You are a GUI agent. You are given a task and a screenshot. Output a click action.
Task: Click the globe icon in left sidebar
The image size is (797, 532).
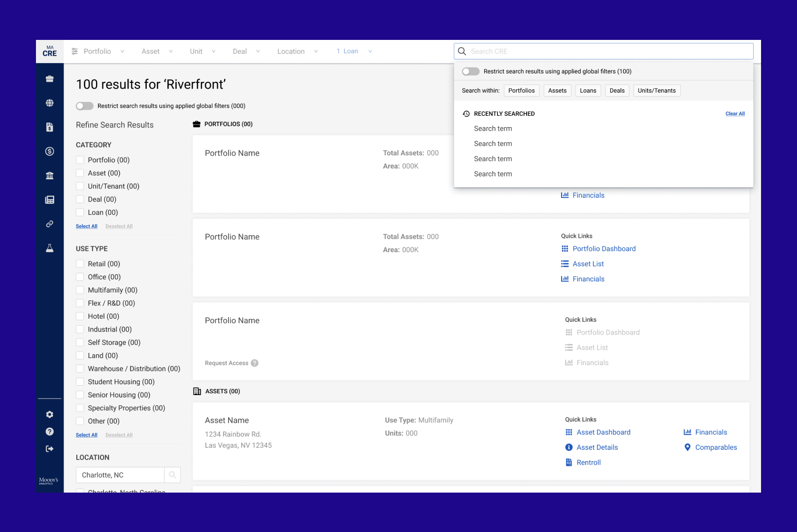pyautogui.click(x=50, y=103)
